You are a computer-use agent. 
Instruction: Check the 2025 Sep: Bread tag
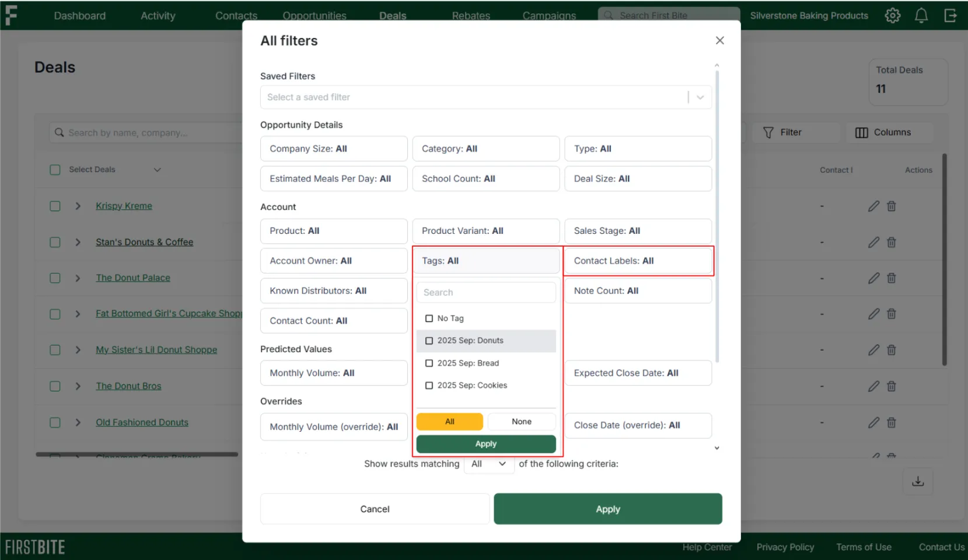click(x=429, y=363)
